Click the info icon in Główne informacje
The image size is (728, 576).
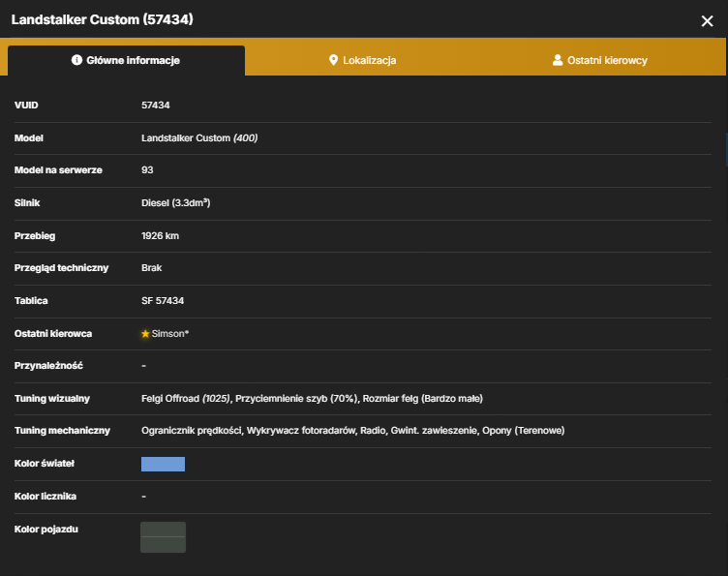pos(76,60)
